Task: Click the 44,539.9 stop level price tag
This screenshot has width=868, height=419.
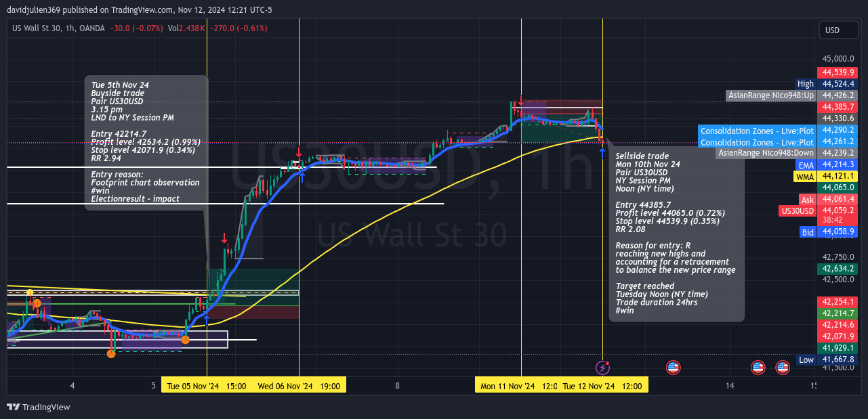Action: point(839,72)
